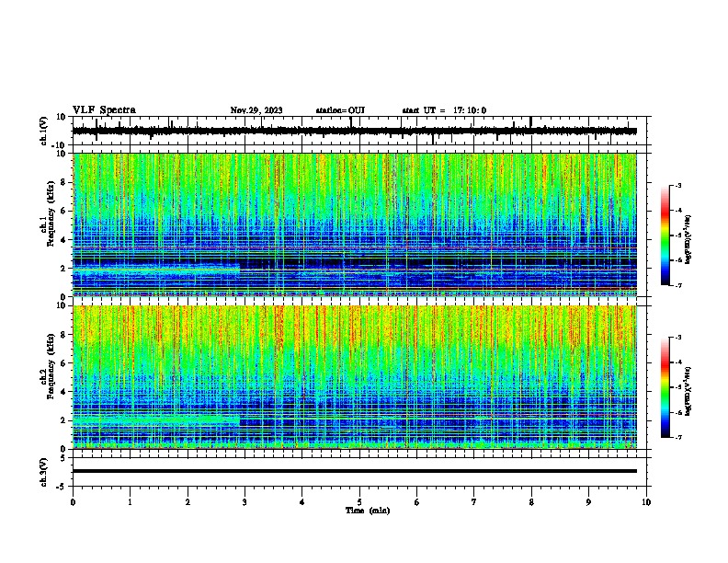This screenshot has height=563, width=728.
Task: Click time axis tick label "10" at right end
Action: click(646, 502)
